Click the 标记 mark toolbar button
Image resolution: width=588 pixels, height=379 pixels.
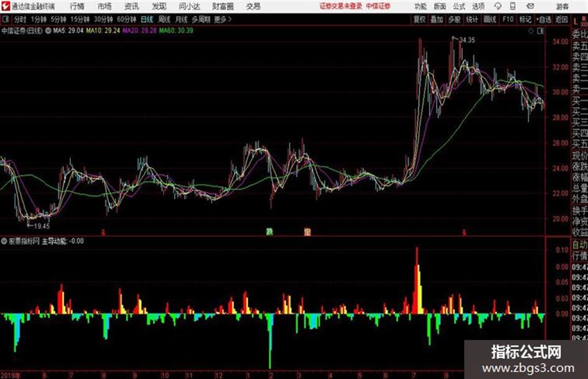[525, 19]
